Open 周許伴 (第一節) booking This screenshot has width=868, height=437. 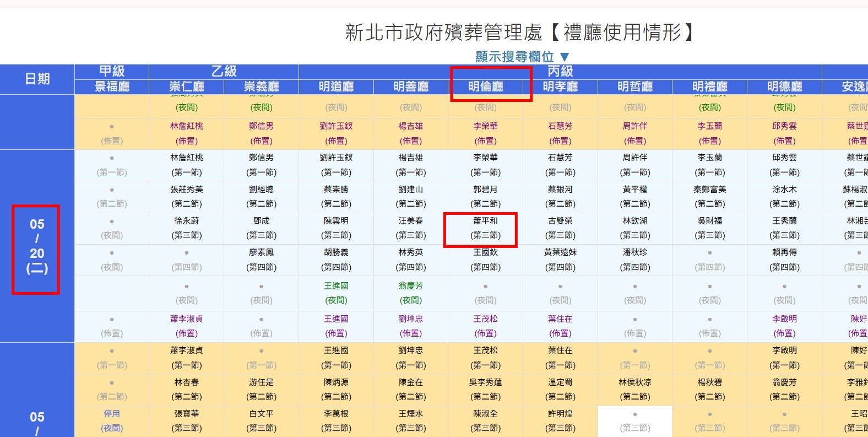click(635, 165)
